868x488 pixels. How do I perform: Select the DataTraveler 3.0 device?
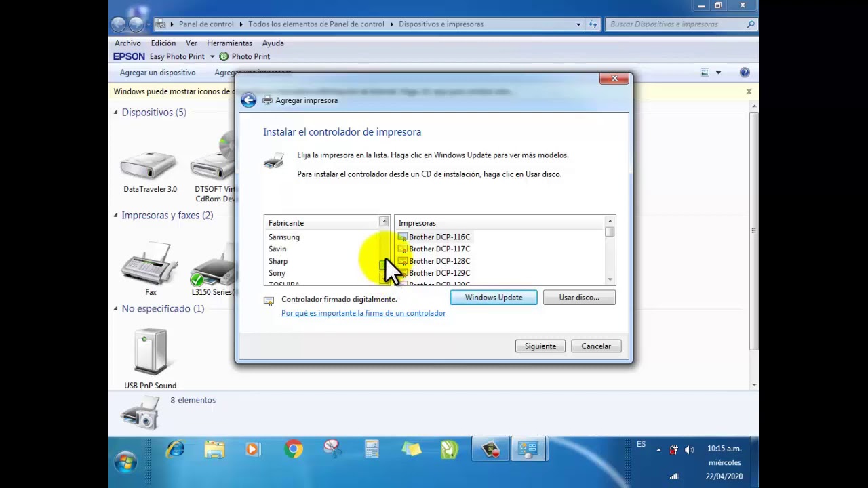click(150, 170)
